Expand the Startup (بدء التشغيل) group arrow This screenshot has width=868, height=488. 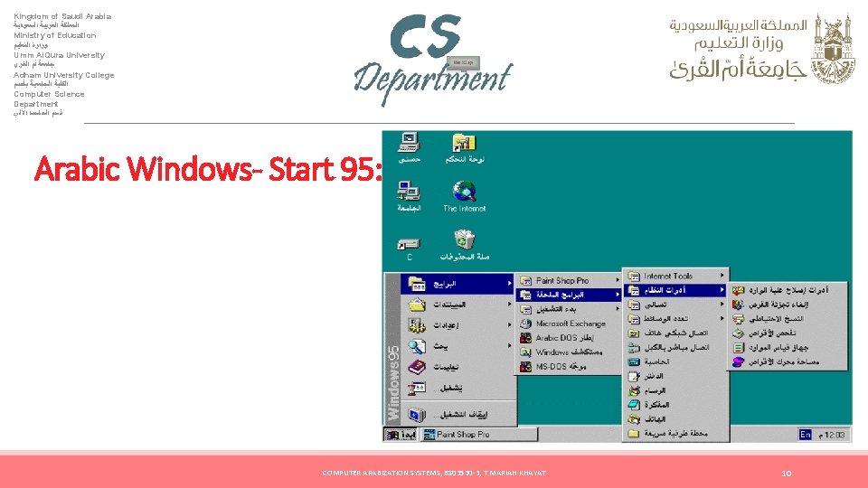point(618,309)
